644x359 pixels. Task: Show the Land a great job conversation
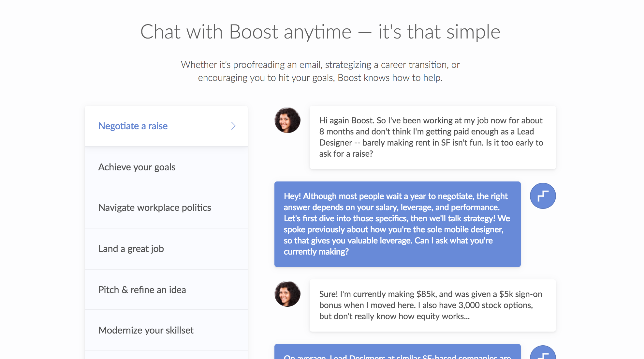point(131,249)
